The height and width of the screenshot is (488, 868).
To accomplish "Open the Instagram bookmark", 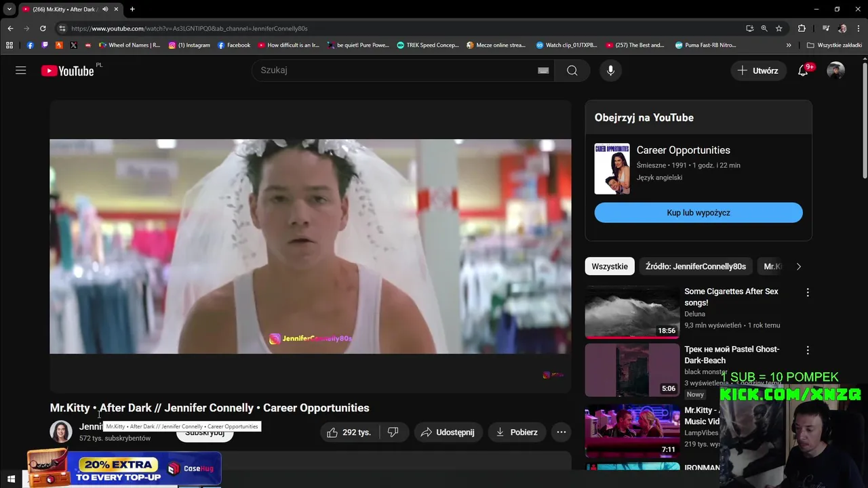I will point(189,45).
